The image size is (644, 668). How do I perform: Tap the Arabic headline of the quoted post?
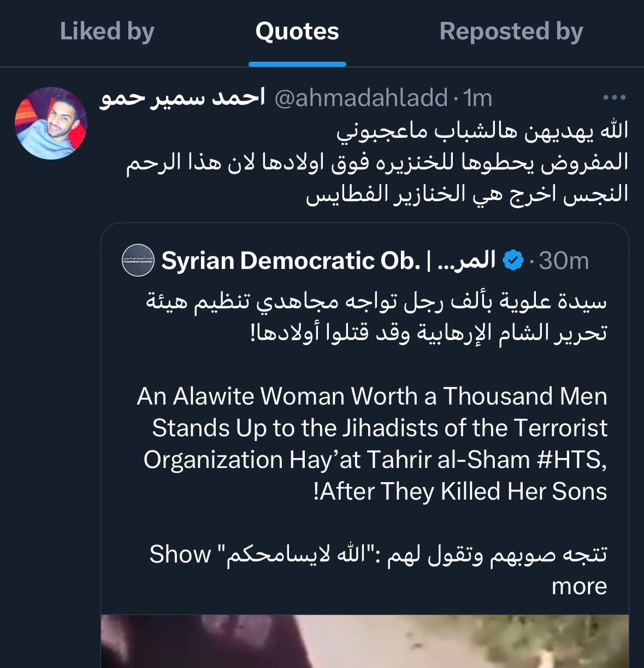[x=377, y=317]
